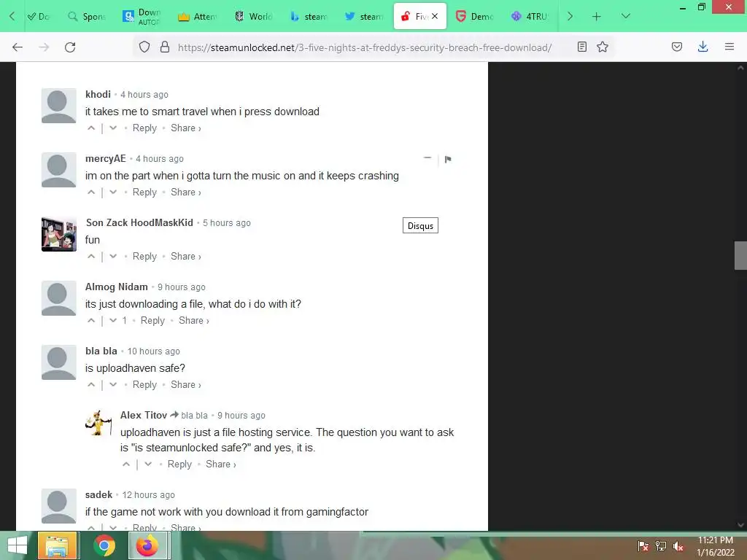The width and height of the screenshot is (747, 560).
Task: Open a new tab with plus icon
Action: click(x=597, y=17)
